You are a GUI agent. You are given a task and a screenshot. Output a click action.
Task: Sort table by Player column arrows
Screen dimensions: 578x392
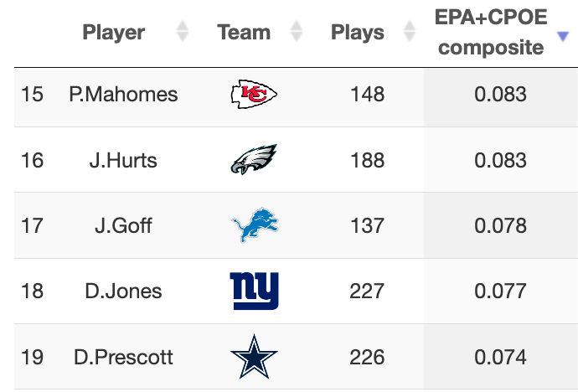[183, 31]
